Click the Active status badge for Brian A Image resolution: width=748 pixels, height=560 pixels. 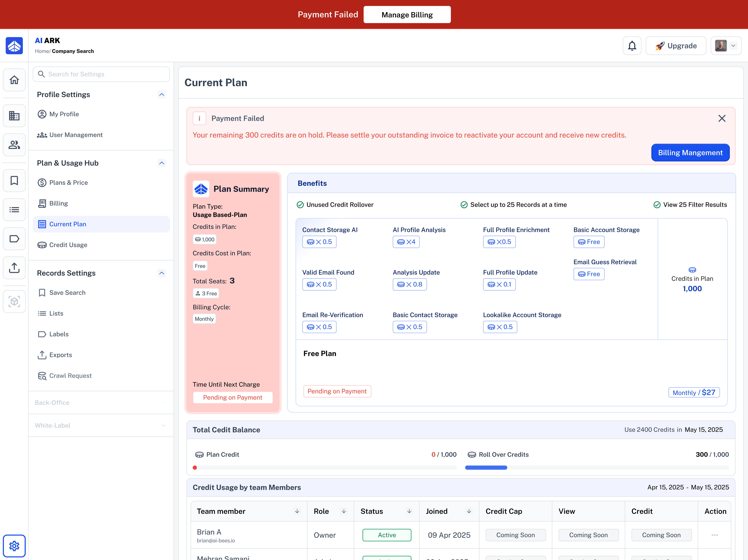tap(387, 535)
